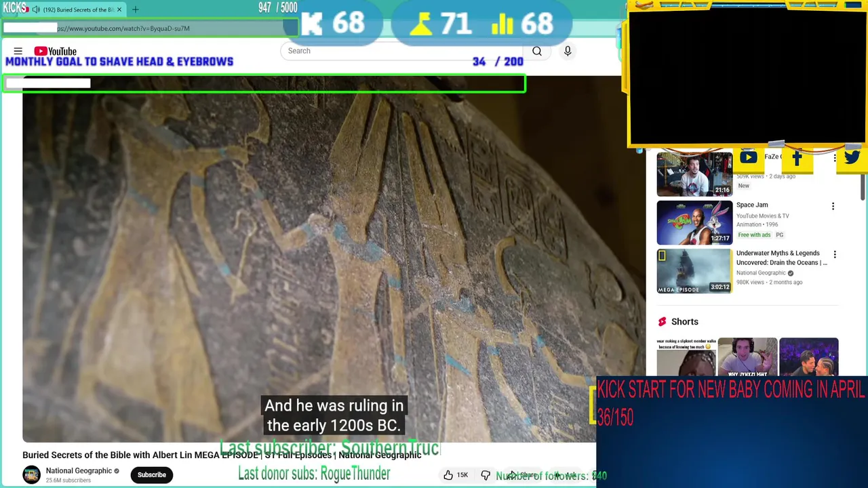868x488 pixels.
Task: Open the third Short with the couple
Action: click(x=808, y=357)
